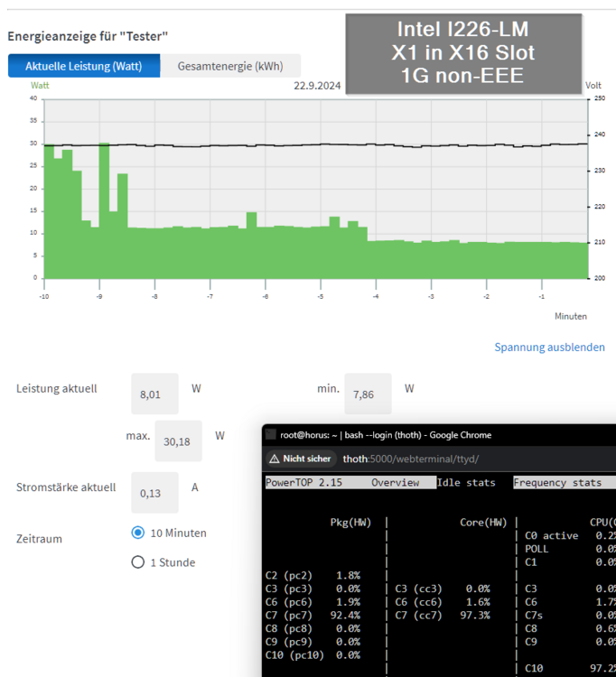Click the Nicht sicher security warning
Image resolution: width=616 pixels, height=677 pixels.
[x=300, y=459]
